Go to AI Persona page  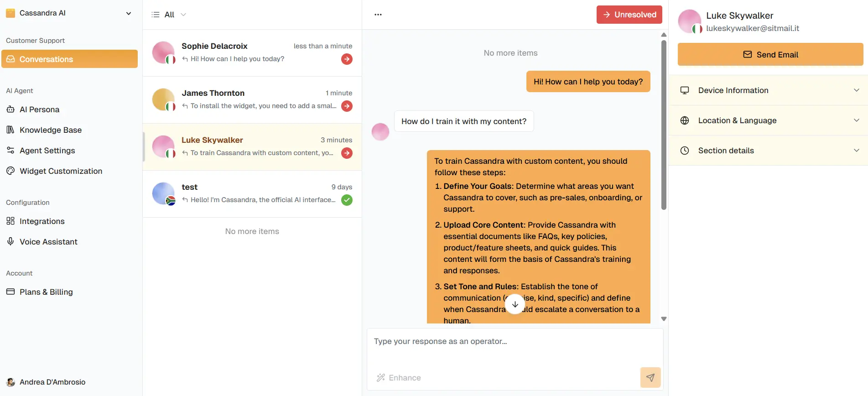[69, 109]
